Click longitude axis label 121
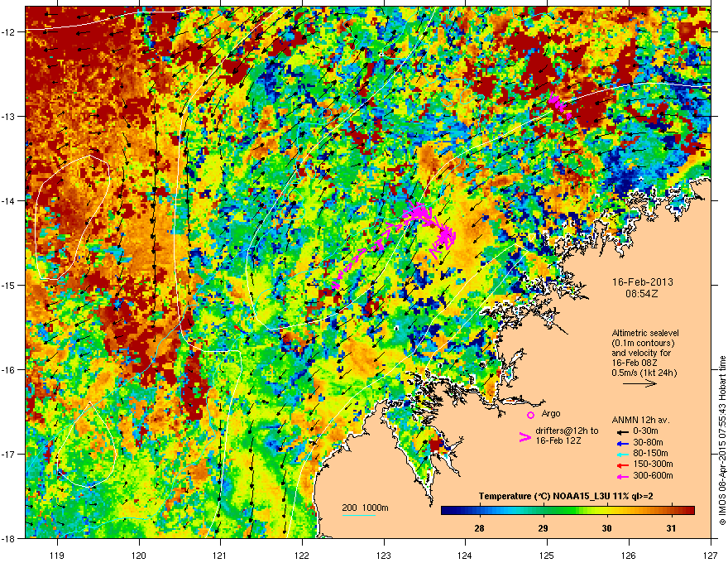The width and height of the screenshot is (728, 563). 220,556
